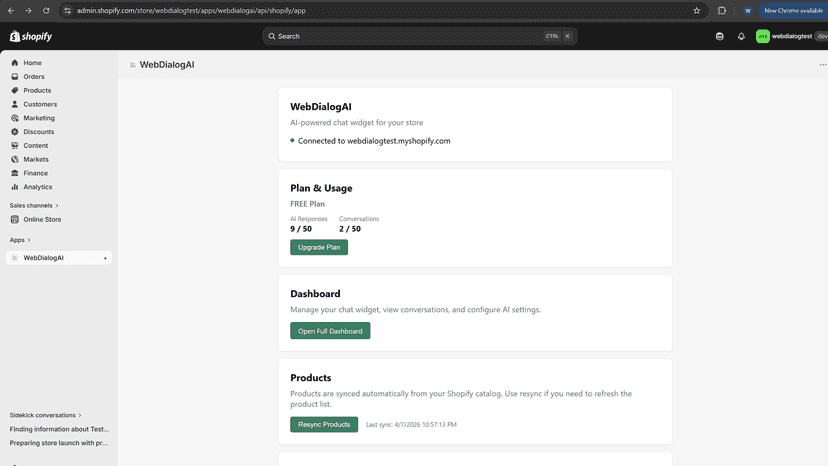Expand the Apps section
828x466 pixels.
point(20,240)
